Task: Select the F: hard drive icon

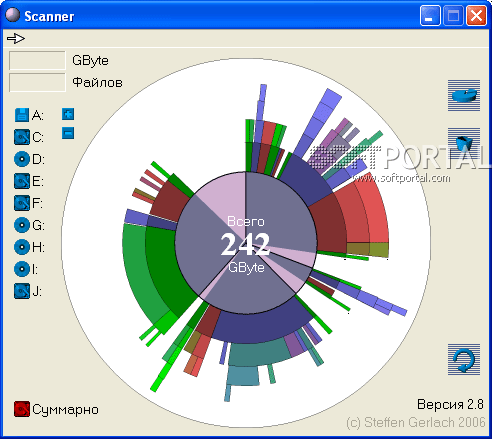Action: 22,203
